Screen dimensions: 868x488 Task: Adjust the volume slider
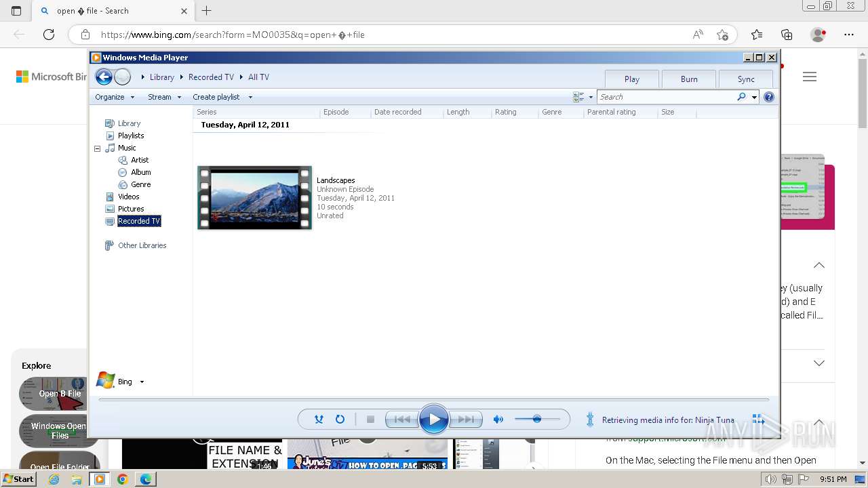[x=537, y=420]
